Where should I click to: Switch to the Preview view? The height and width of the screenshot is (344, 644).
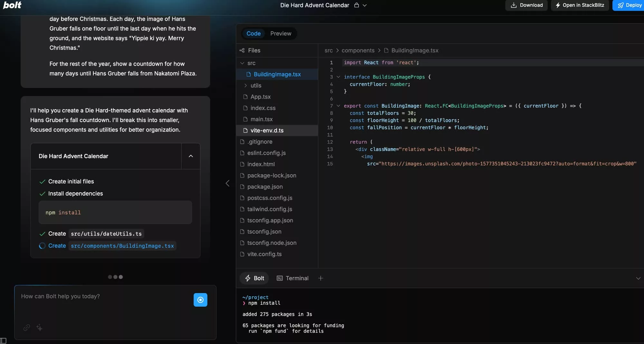tap(280, 33)
